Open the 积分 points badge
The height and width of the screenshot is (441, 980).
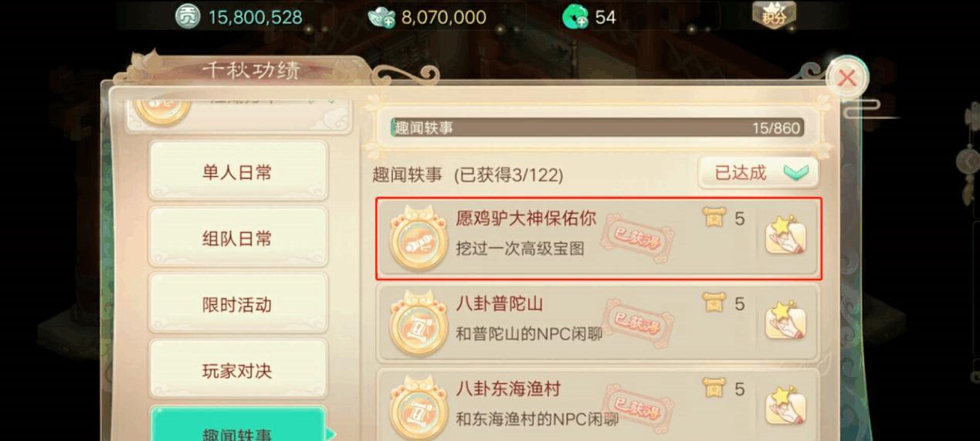(774, 15)
